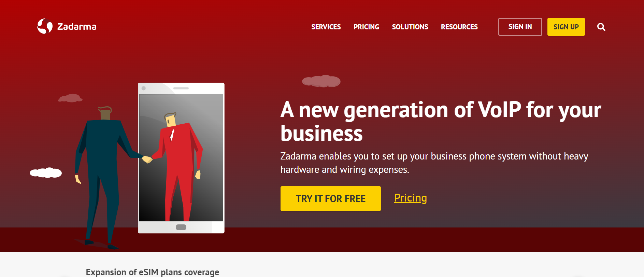The width and height of the screenshot is (644, 277).
Task: Expand the Solutions navigation menu
Action: tap(410, 27)
